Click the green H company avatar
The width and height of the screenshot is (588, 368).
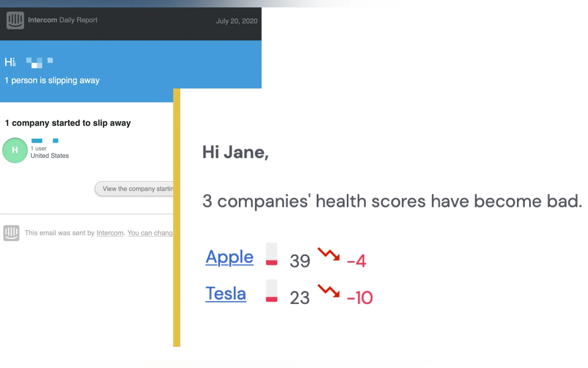pyautogui.click(x=15, y=150)
